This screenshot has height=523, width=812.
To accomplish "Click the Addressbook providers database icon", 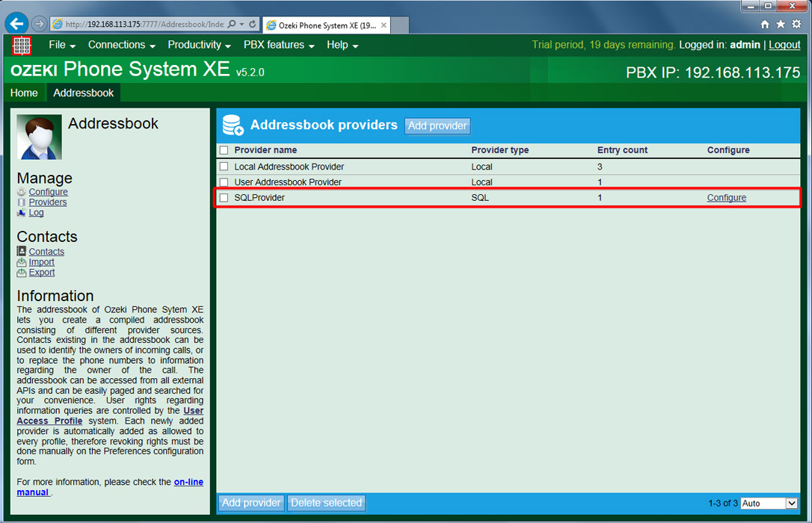I will [x=233, y=126].
